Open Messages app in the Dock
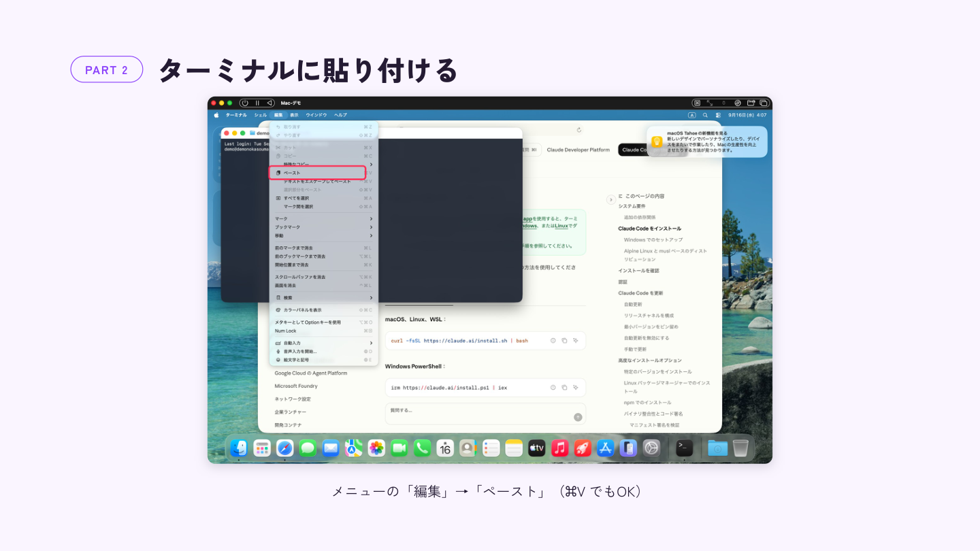 tap(308, 448)
